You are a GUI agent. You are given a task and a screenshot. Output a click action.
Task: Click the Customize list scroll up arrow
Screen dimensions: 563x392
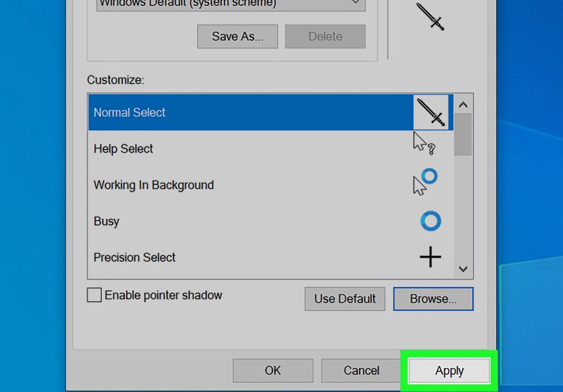pyautogui.click(x=463, y=105)
